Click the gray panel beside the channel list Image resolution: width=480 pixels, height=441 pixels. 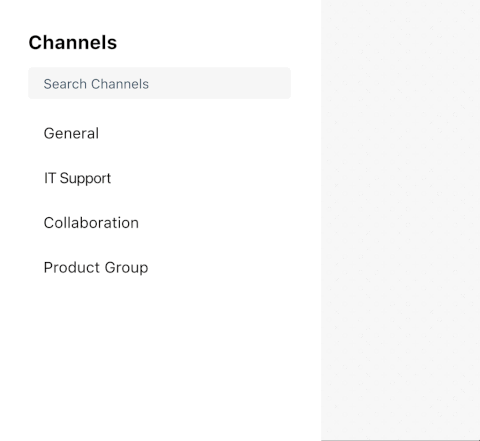(x=400, y=220)
